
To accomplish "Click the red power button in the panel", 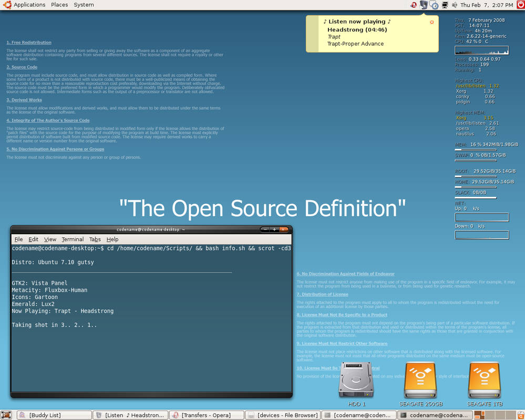I will (521, 5).
